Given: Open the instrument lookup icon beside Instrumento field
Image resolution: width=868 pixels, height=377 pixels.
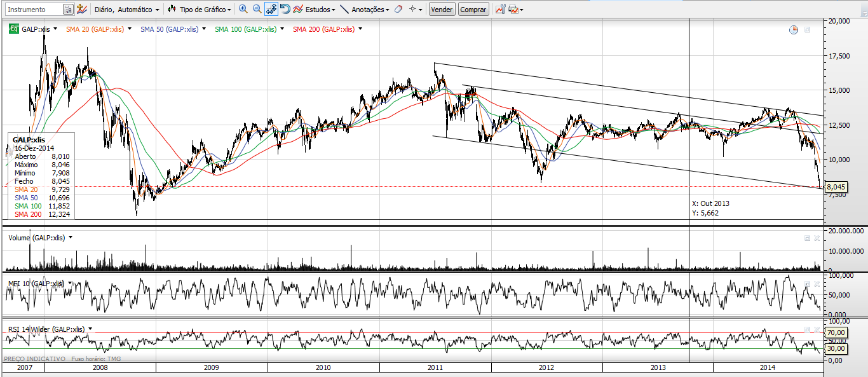Looking at the screenshot, I should (x=68, y=10).
